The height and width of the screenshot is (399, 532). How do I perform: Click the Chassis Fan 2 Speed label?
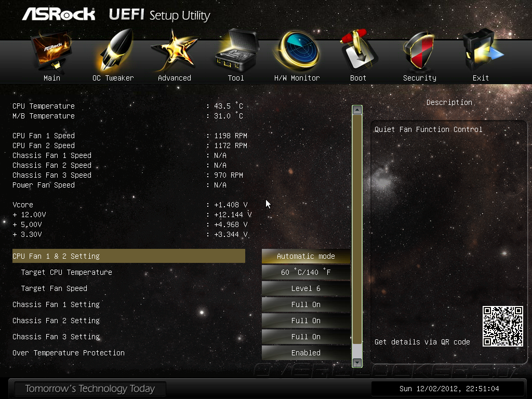pyautogui.click(x=52, y=165)
